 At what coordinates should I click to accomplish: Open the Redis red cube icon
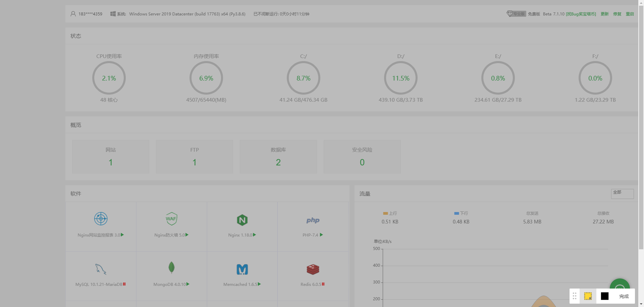(313, 269)
